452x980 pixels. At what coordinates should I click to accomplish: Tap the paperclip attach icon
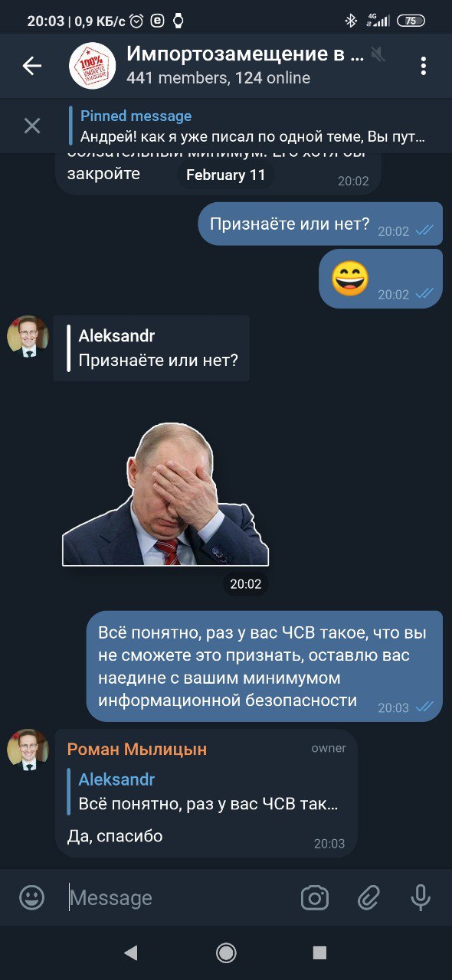click(368, 897)
